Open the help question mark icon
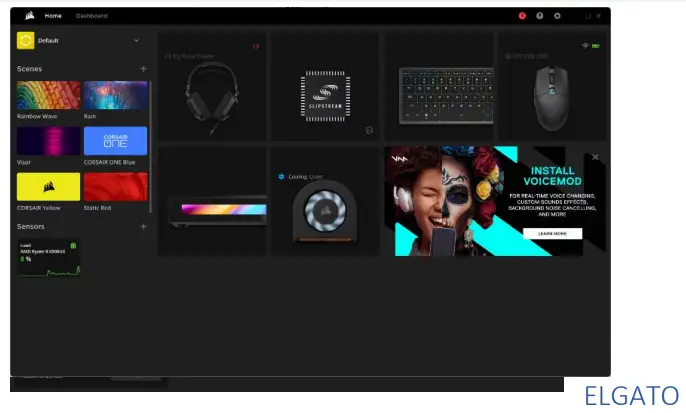The height and width of the screenshot is (413, 686). click(x=539, y=16)
